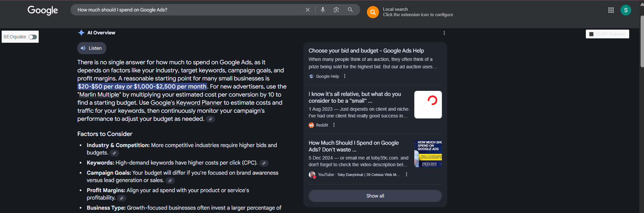Image resolution: width=644 pixels, height=213 pixels.
Task: Click the Google logo
Action: [x=43, y=10]
